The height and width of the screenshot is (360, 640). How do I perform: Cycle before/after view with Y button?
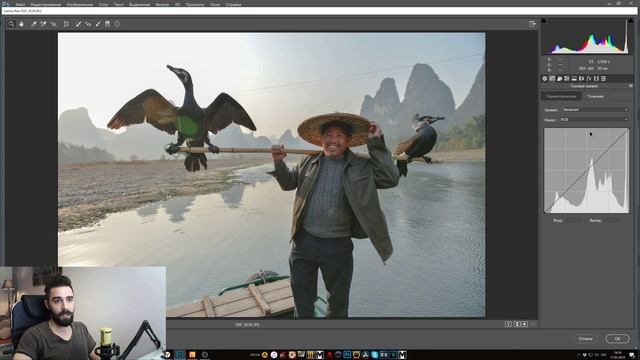508,324
